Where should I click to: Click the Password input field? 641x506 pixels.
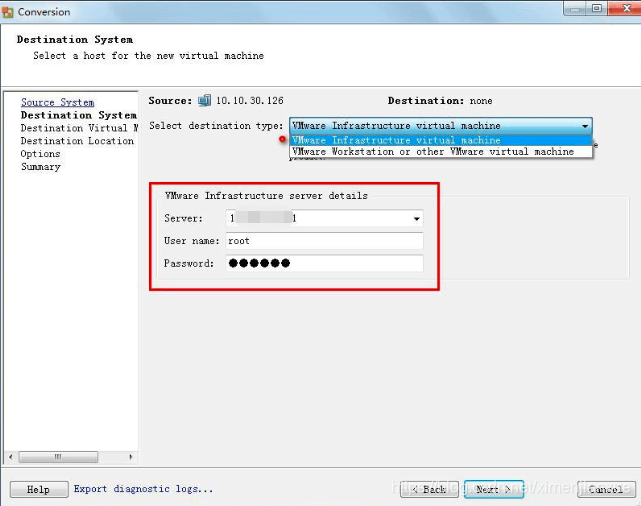tap(325, 263)
